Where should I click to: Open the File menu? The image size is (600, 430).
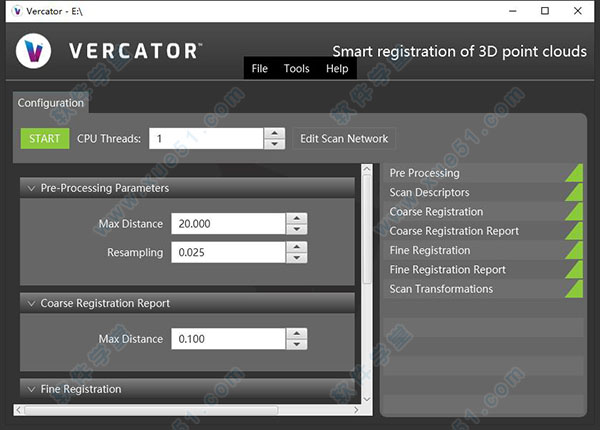coord(260,69)
